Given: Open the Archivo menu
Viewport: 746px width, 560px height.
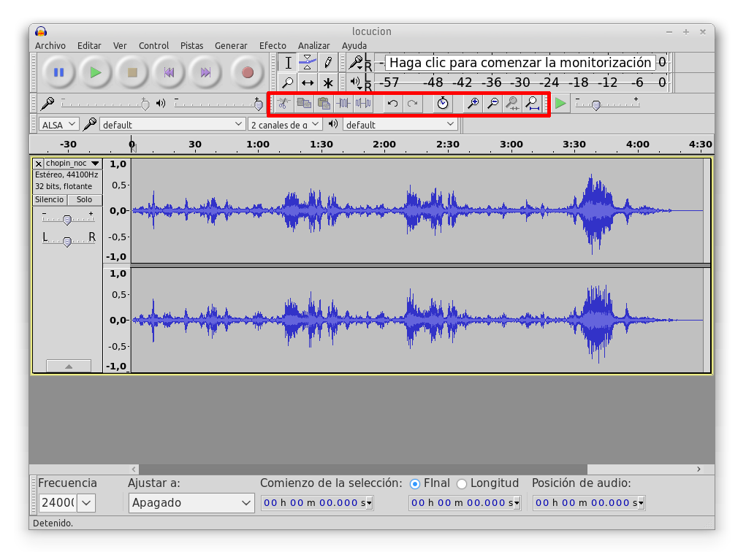Looking at the screenshot, I should (50, 46).
